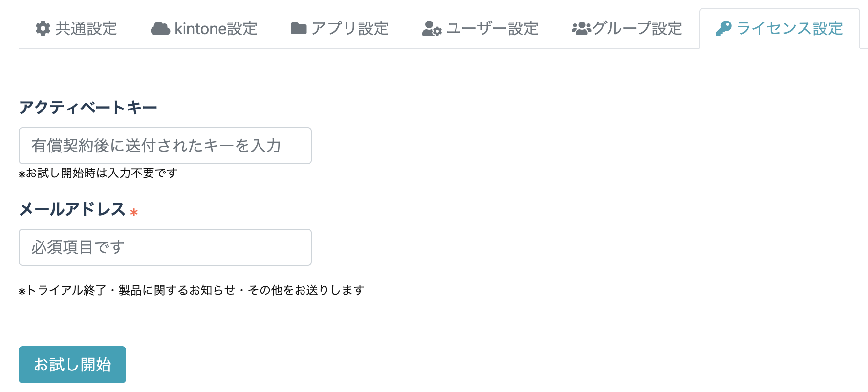
Task: Open the kintone設定 tab
Action: (x=204, y=28)
